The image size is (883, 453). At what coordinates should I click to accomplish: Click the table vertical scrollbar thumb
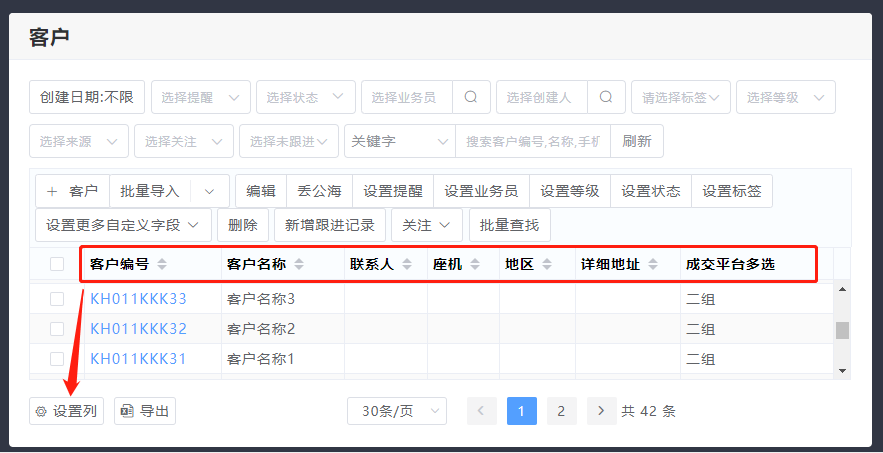pyautogui.click(x=842, y=330)
